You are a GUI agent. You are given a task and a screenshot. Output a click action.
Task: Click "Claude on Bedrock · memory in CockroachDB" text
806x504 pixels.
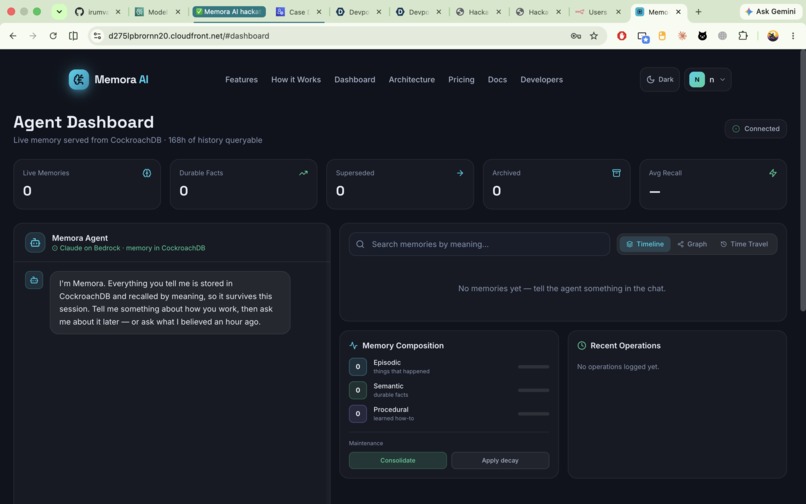tap(132, 248)
